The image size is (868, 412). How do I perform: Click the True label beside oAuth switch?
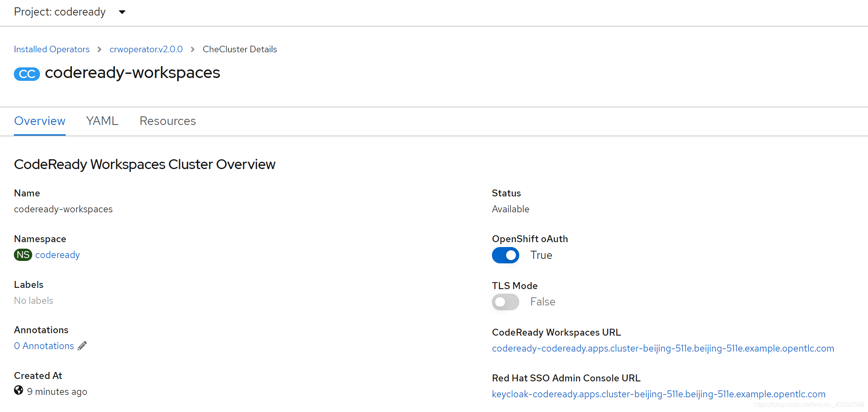pyautogui.click(x=541, y=255)
